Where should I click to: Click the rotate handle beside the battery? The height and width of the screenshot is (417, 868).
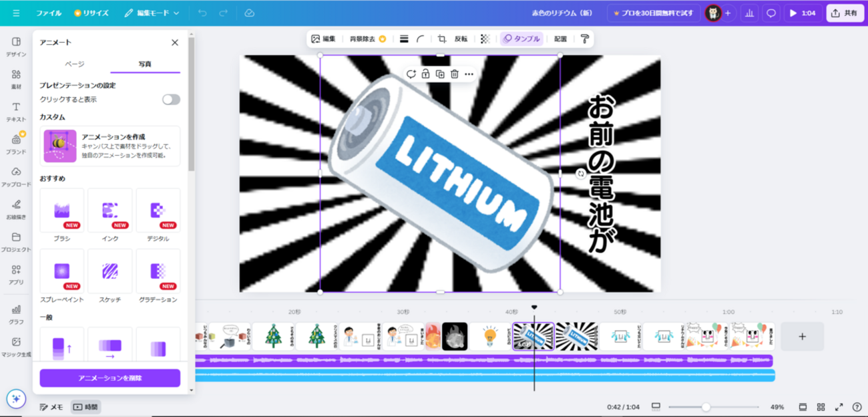(580, 174)
